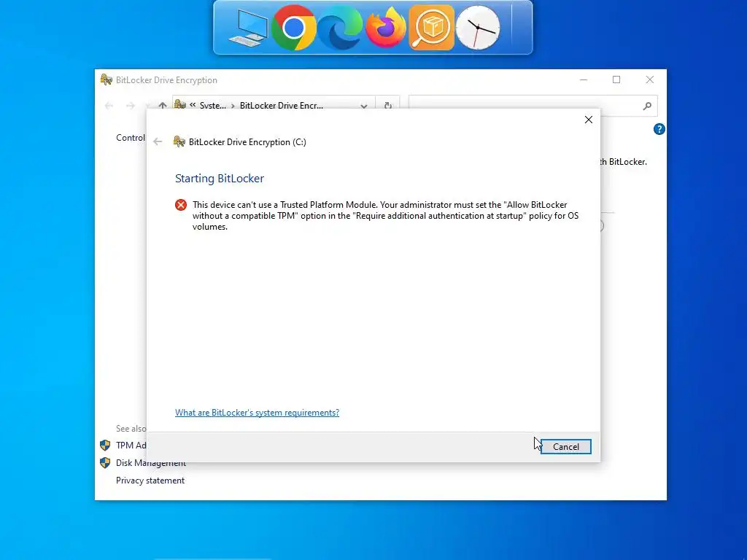Viewport: 747px width, 560px height.
Task: Click the address bar folder icon
Action: click(x=179, y=105)
